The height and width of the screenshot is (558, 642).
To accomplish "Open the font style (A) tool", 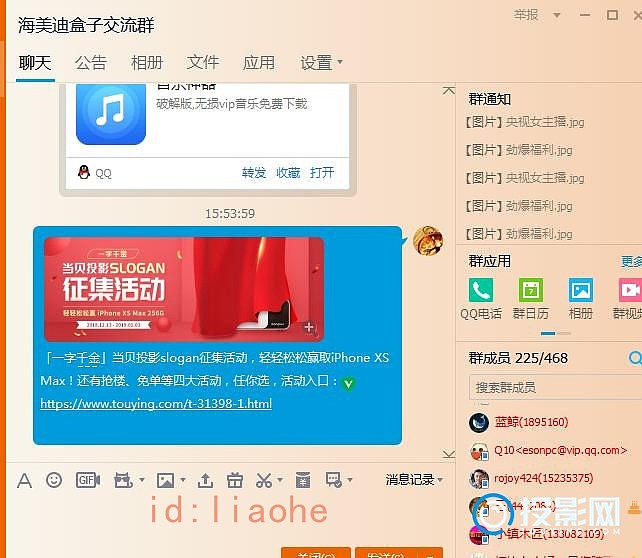I will pos(24,480).
